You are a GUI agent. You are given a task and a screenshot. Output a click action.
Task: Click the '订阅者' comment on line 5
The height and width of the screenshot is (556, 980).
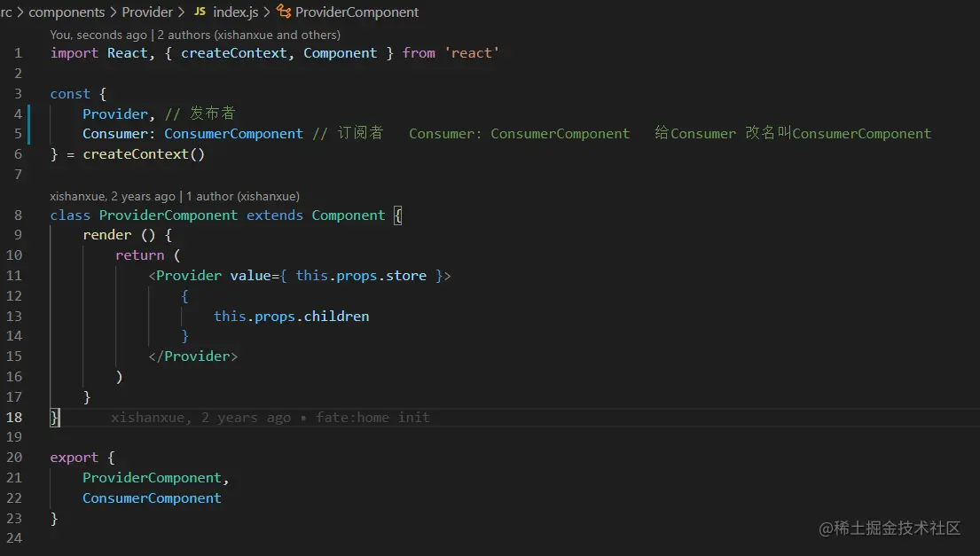point(360,133)
